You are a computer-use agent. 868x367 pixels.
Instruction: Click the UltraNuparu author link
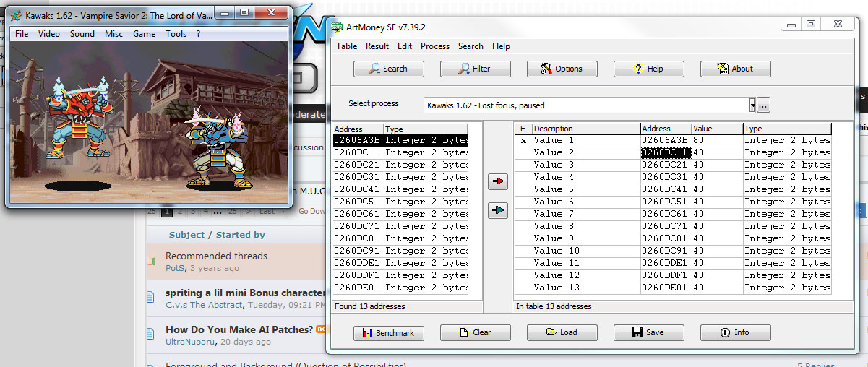point(191,342)
